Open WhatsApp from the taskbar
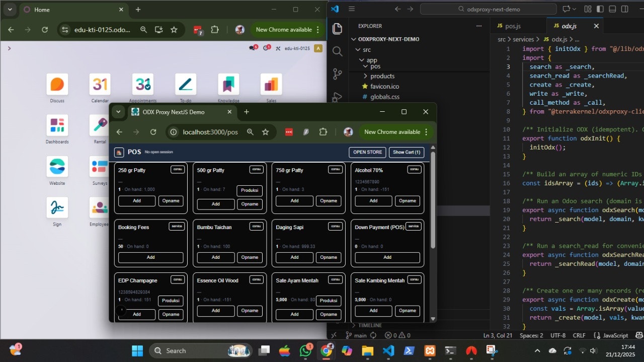 306,350
